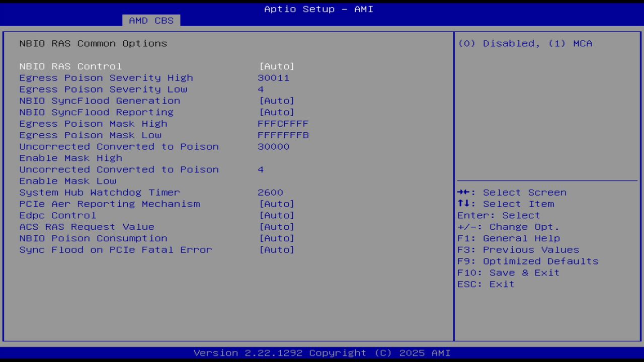Select Egress Poison Severity High label
The height and width of the screenshot is (362, 644).
click(106, 78)
